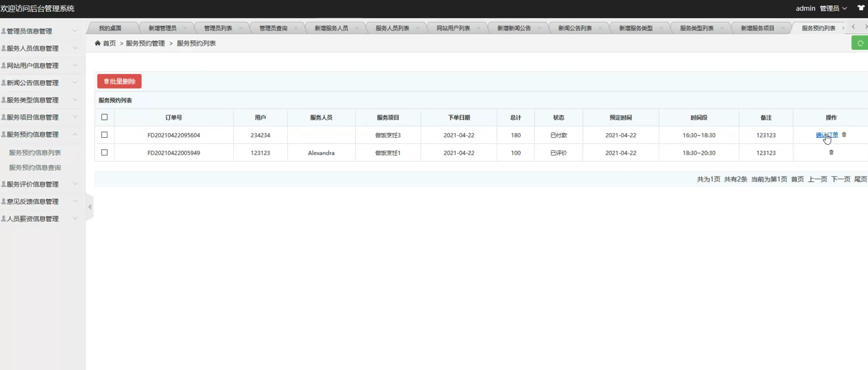868x370 pixels.
Task: Close the 服务人员列表 tab
Action: pos(417,28)
